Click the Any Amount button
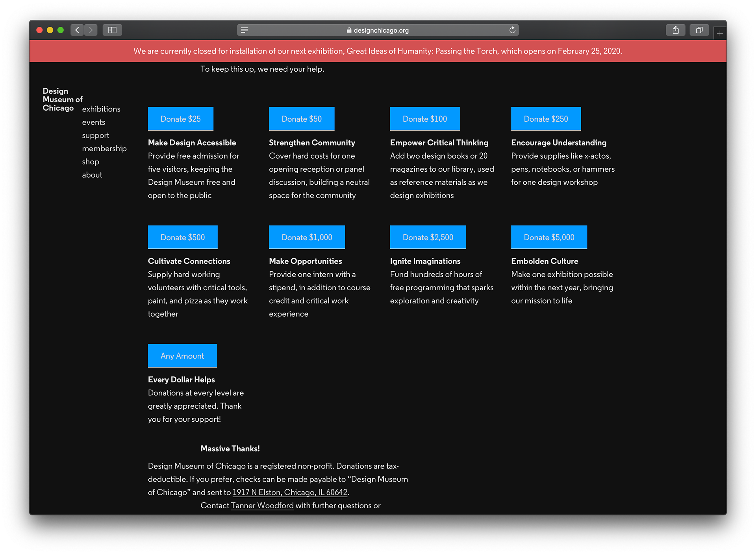This screenshot has width=756, height=554. tap(182, 356)
